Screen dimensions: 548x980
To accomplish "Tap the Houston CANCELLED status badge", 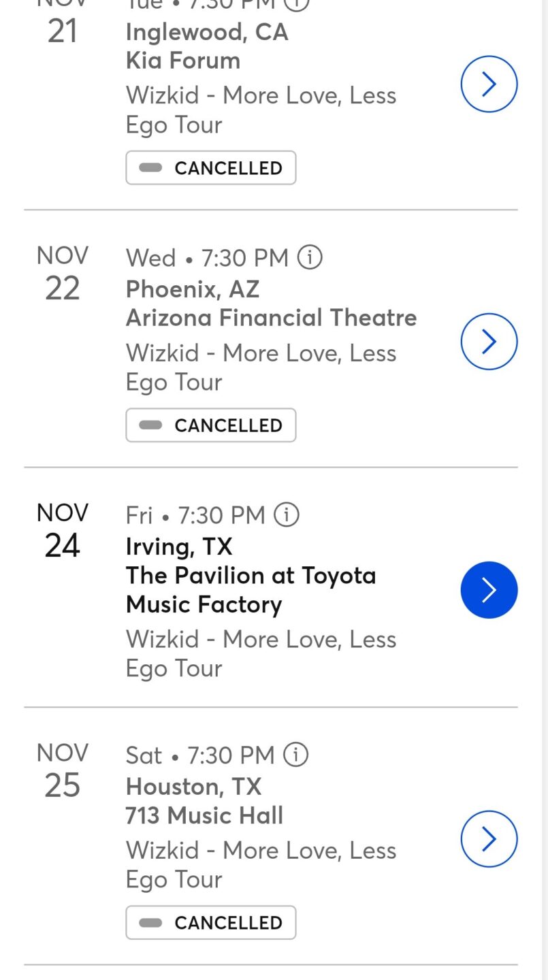I will (x=211, y=923).
